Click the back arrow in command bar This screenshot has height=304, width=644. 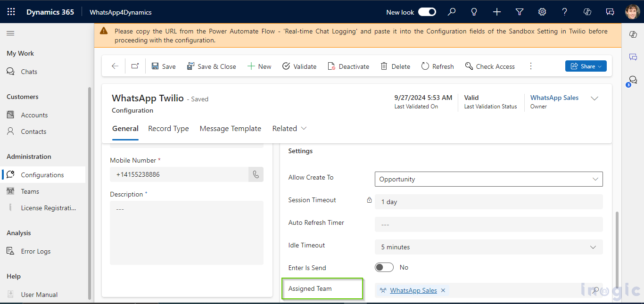coord(115,66)
